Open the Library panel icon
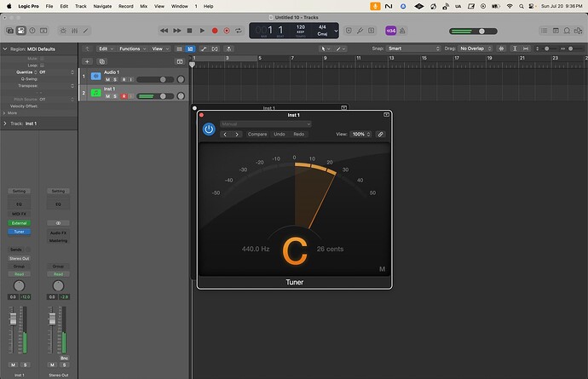The width and height of the screenshot is (588, 379). [x=9, y=31]
